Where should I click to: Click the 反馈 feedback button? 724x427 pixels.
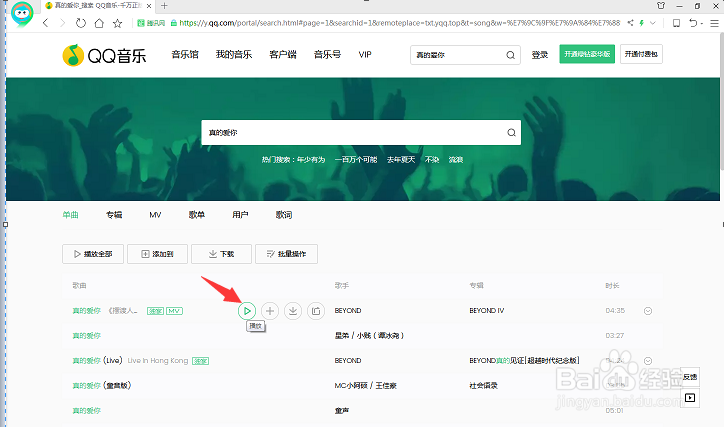tap(690, 377)
